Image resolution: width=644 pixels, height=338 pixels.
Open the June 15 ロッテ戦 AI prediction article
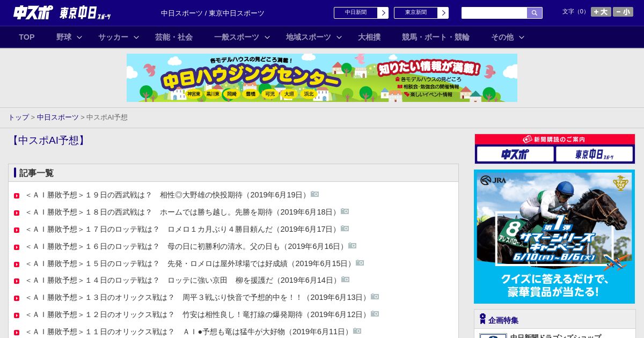(x=190, y=263)
